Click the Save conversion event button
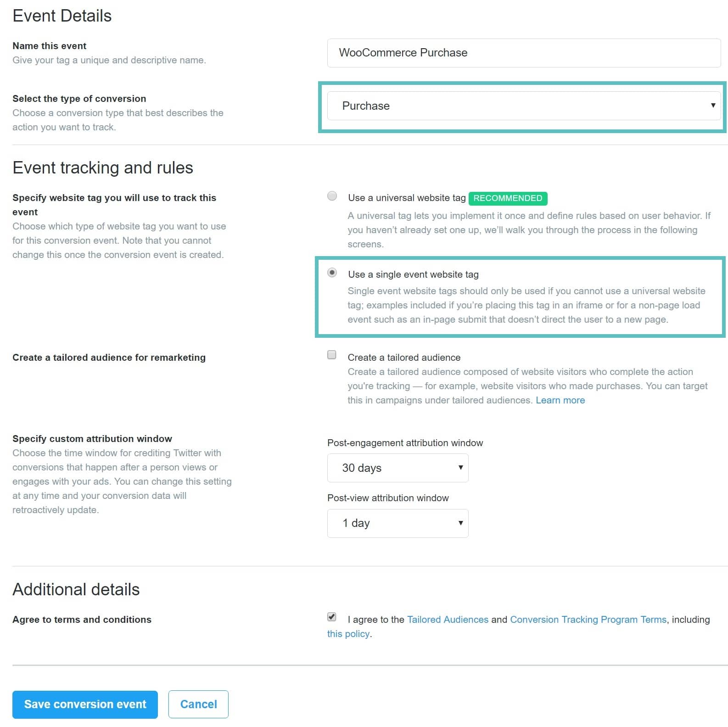This screenshot has height=727, width=728. 84,704
